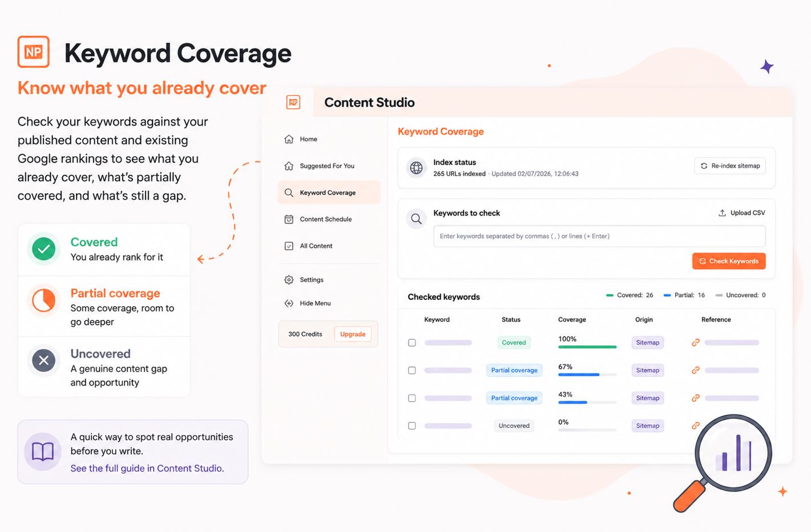Open Home in the sidebar menu

(x=329, y=139)
